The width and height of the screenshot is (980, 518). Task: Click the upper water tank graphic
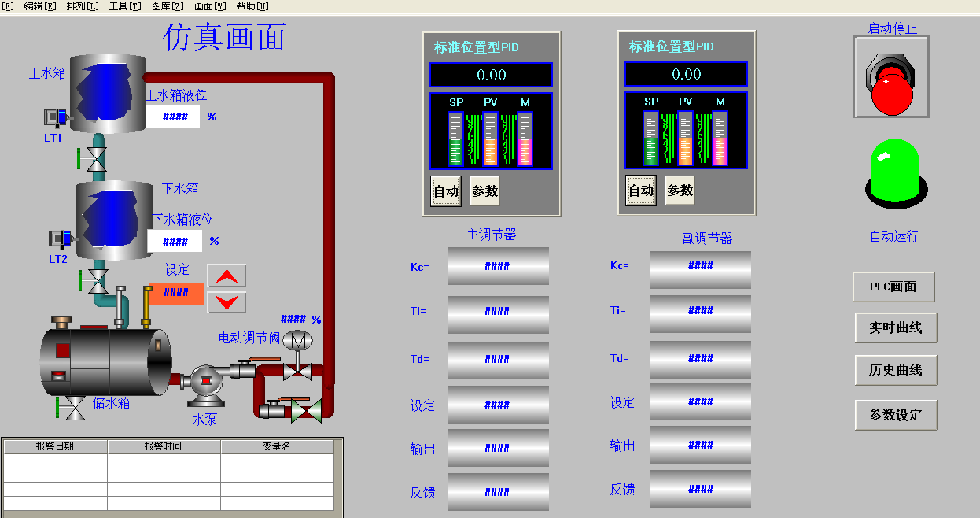[109, 93]
